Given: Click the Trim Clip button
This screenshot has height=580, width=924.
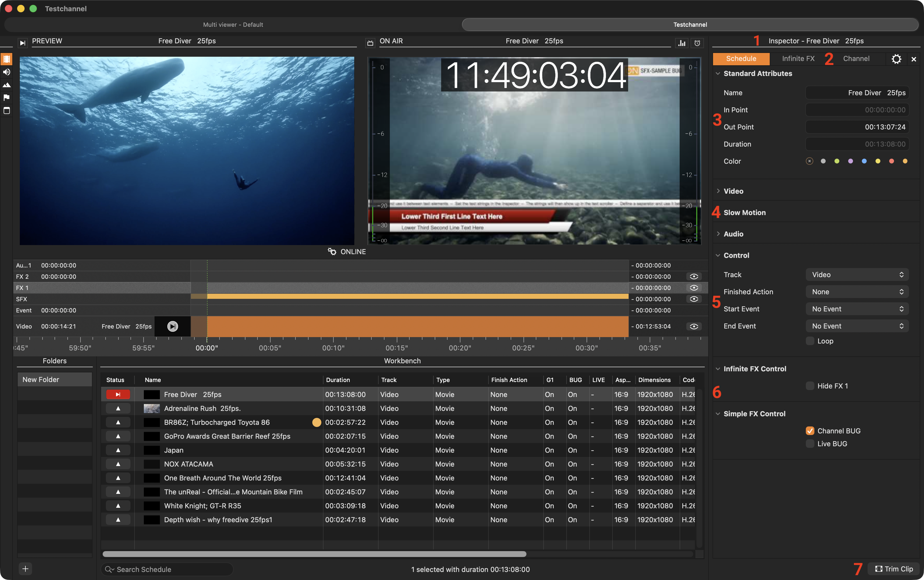Looking at the screenshot, I should [894, 569].
